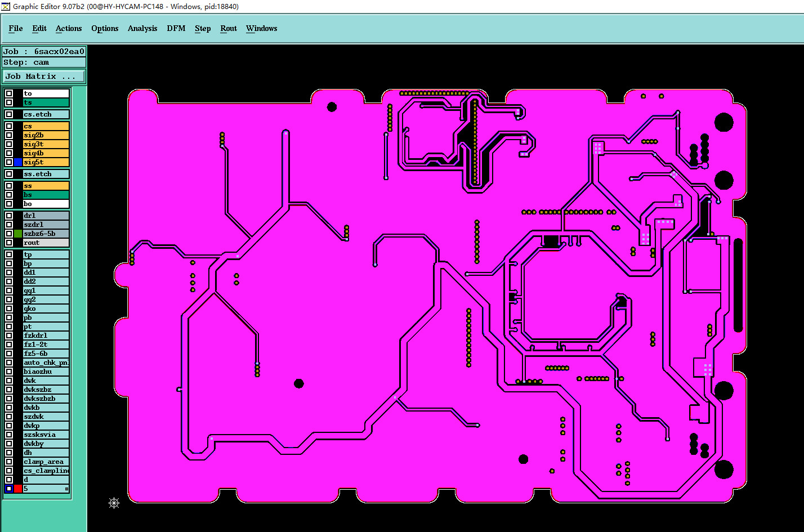Open the Analysis menu
Screen dimensions: 804x532
coord(142,28)
